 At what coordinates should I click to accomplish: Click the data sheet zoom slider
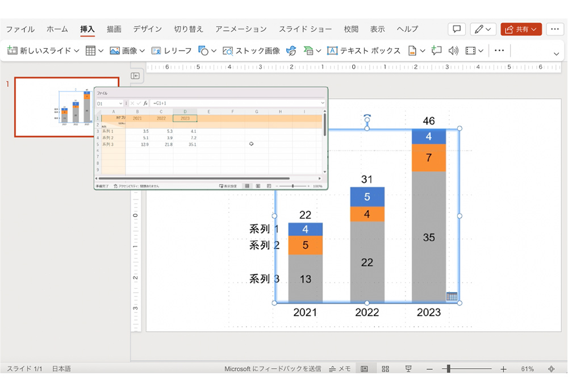click(293, 186)
